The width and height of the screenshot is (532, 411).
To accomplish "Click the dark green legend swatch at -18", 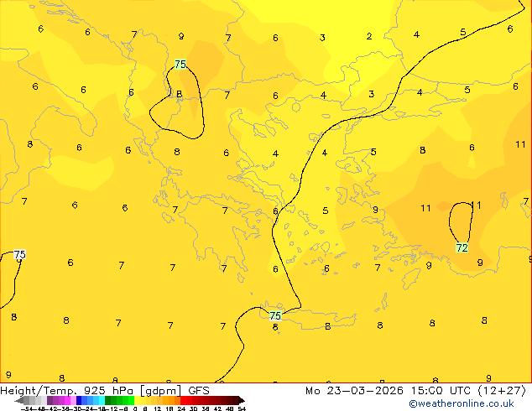I will [x=108, y=400].
